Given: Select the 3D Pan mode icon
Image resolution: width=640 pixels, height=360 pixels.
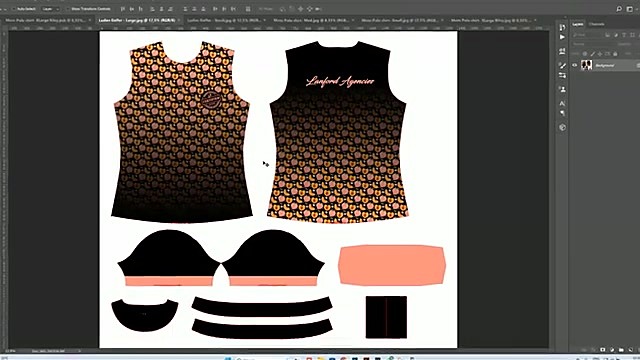Looking at the screenshot, I should [300, 9].
